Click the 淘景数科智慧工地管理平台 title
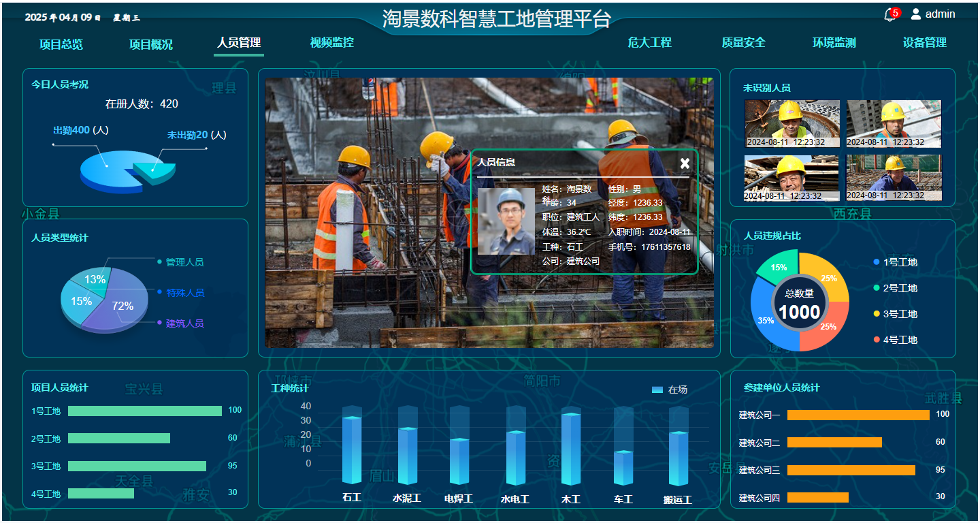The image size is (980, 523). 497,18
